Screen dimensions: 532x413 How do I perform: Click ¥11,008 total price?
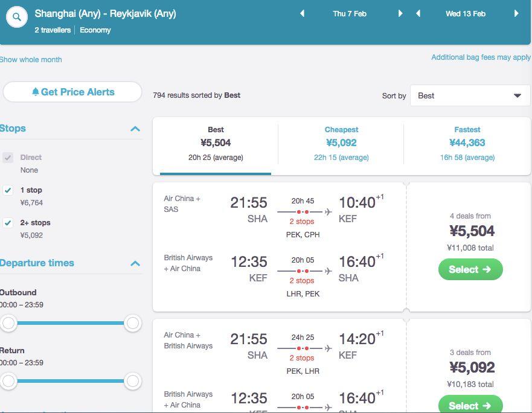point(470,248)
